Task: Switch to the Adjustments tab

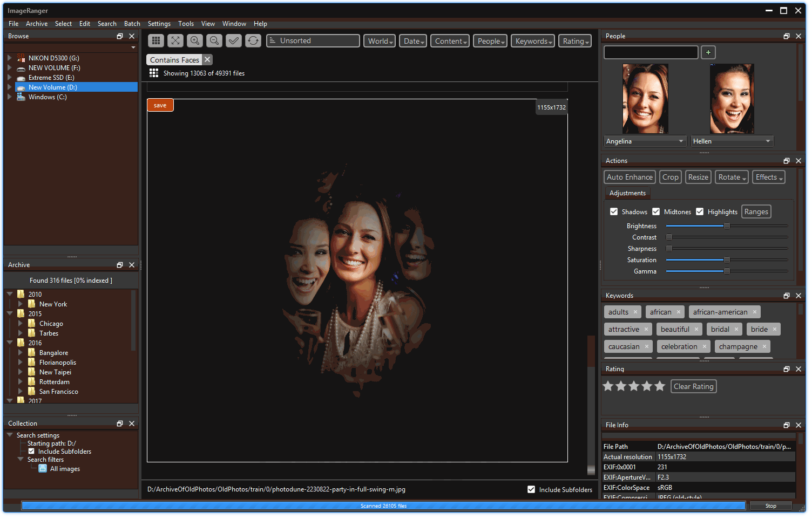Action: click(x=627, y=193)
